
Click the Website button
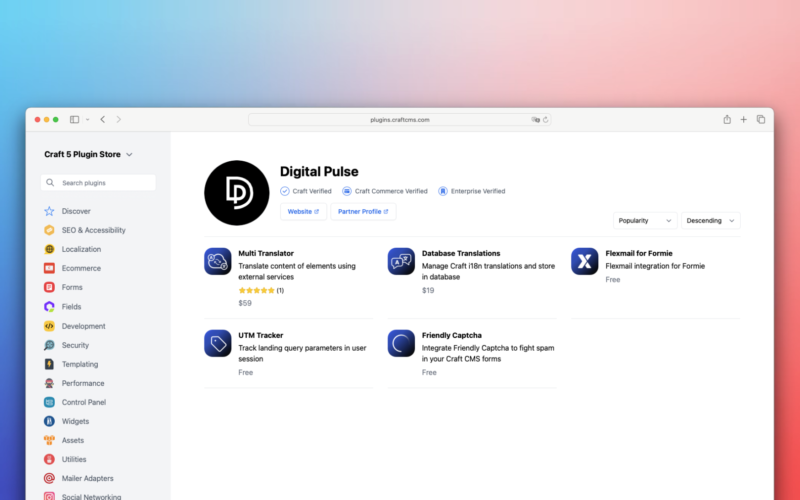[303, 211]
